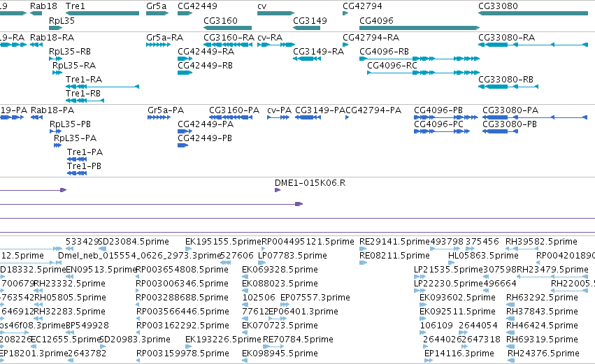This screenshot has height=364, width=595.
Task: Click the DME1-015K06.R clone label
Action: point(310,183)
